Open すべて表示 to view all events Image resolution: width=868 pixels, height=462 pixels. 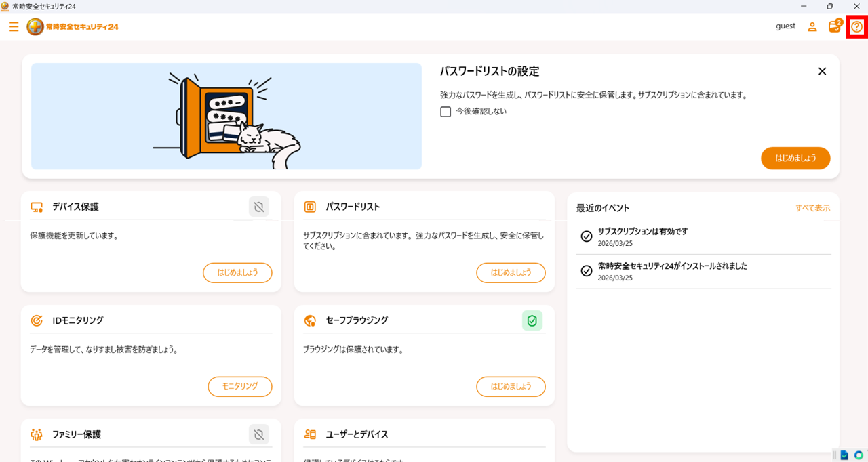click(813, 208)
